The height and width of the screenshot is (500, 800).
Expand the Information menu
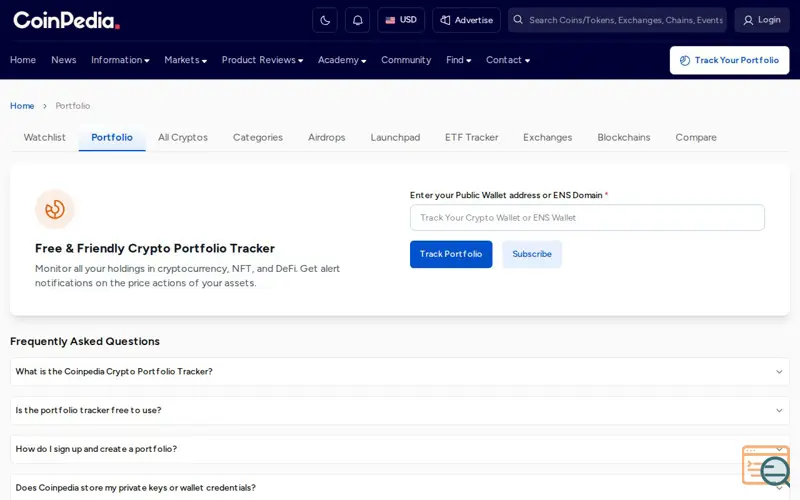[120, 60]
